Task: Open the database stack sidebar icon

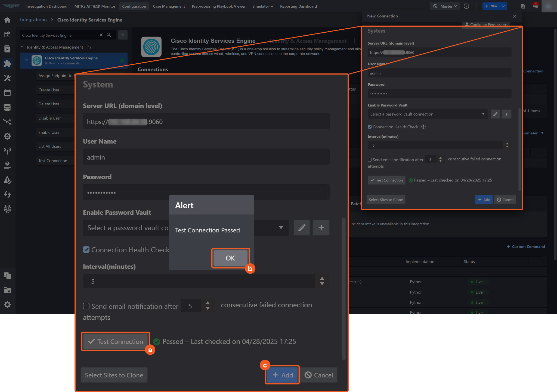Action: 7,107
